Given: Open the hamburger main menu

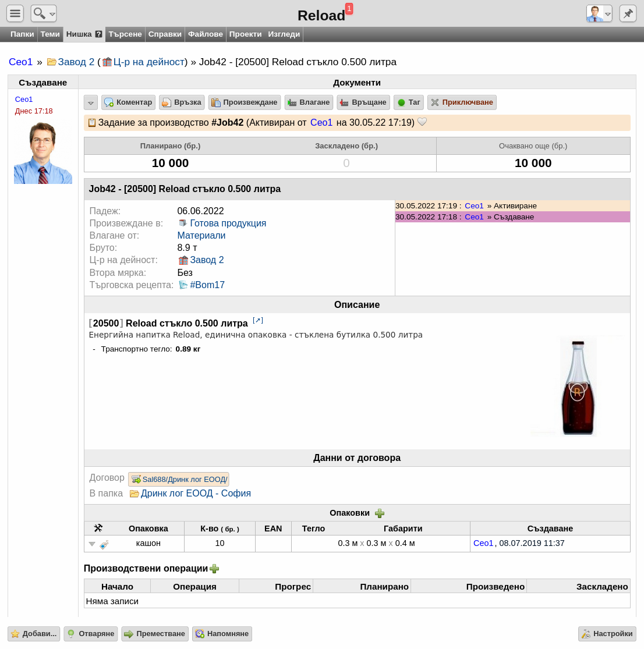Looking at the screenshot, I should point(15,13).
